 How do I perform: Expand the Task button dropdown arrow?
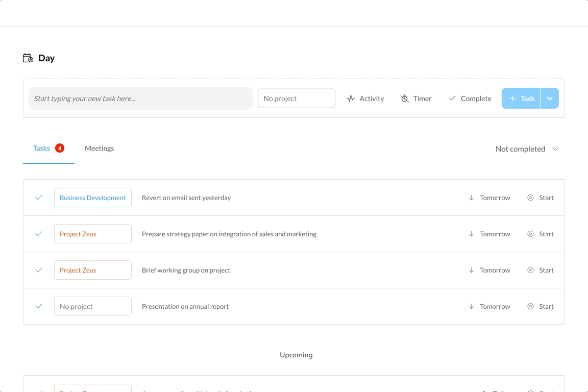(550, 99)
